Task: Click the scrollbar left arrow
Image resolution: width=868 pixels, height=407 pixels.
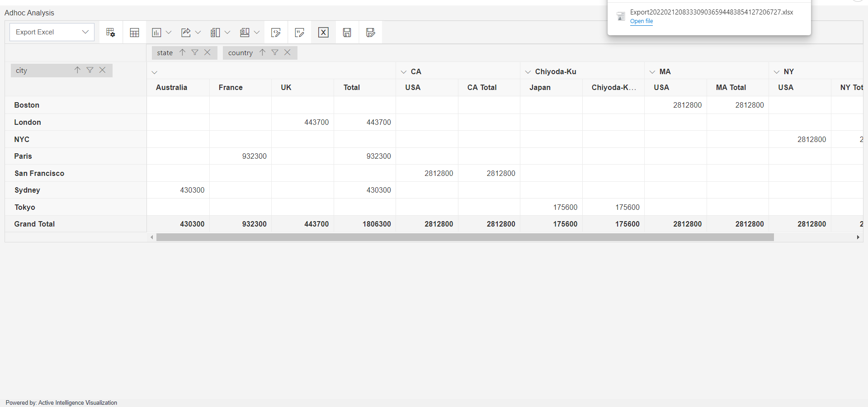Action: [152, 237]
